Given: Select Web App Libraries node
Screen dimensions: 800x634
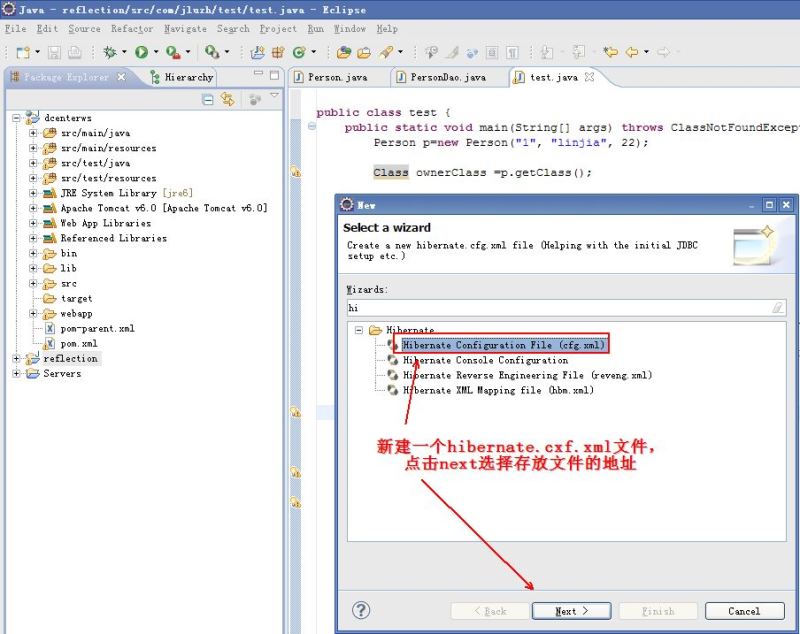Looking at the screenshot, I should point(105,223).
